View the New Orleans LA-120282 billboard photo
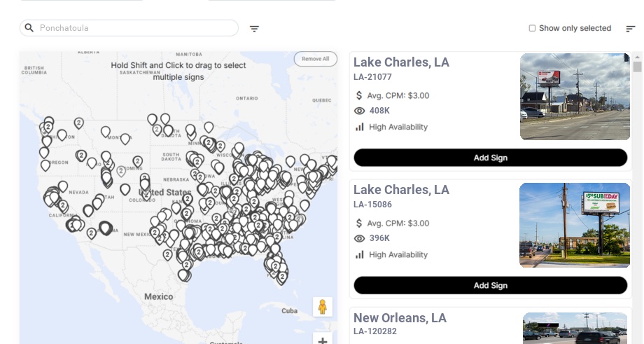Viewport: 644px width, 344px height. [575, 328]
